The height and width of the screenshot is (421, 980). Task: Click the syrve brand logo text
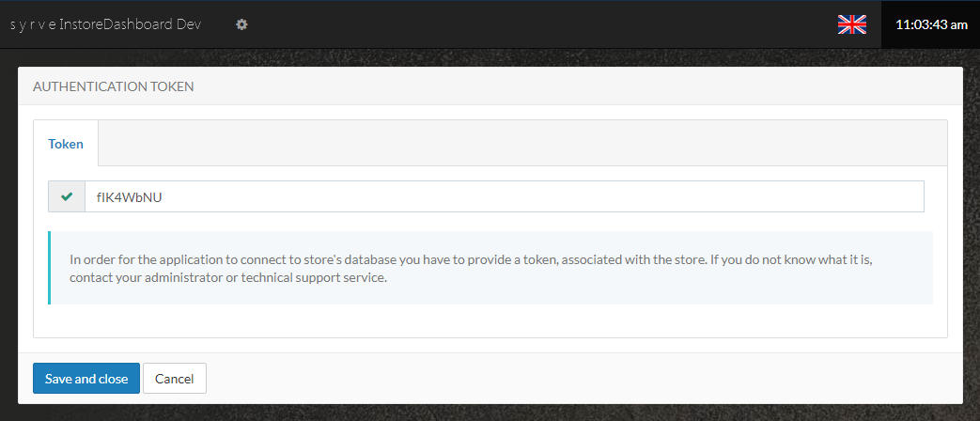click(x=32, y=24)
